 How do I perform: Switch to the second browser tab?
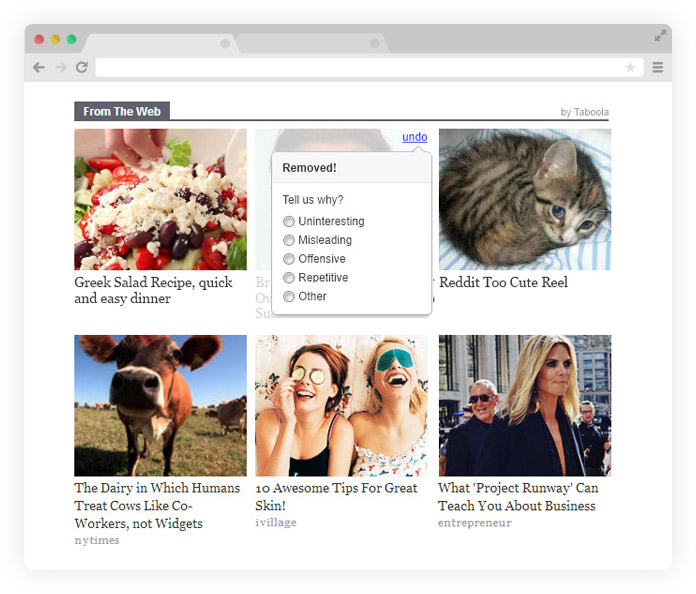point(310,43)
